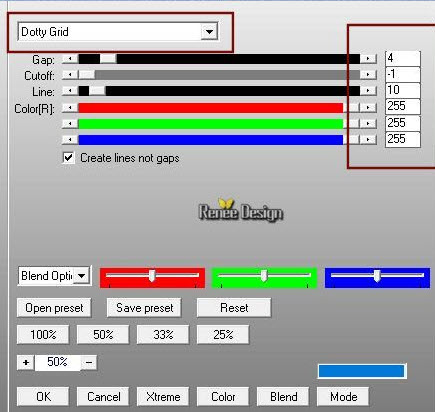This screenshot has height=412, width=435.
Task: Click right arrow of Line slider
Action: 368,91
